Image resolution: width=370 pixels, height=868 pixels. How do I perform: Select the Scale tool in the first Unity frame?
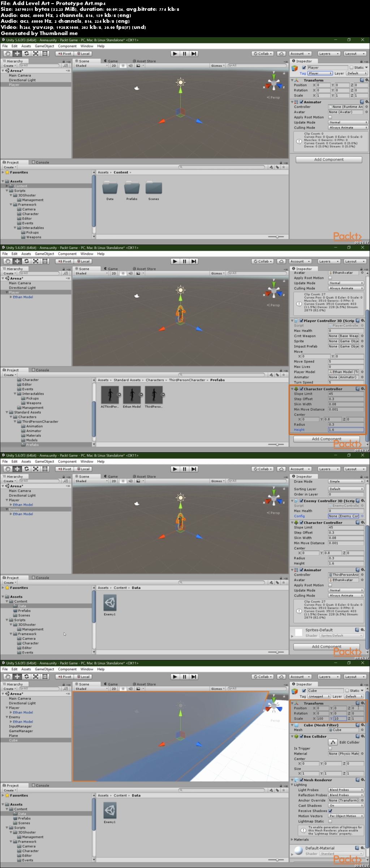(x=36, y=53)
